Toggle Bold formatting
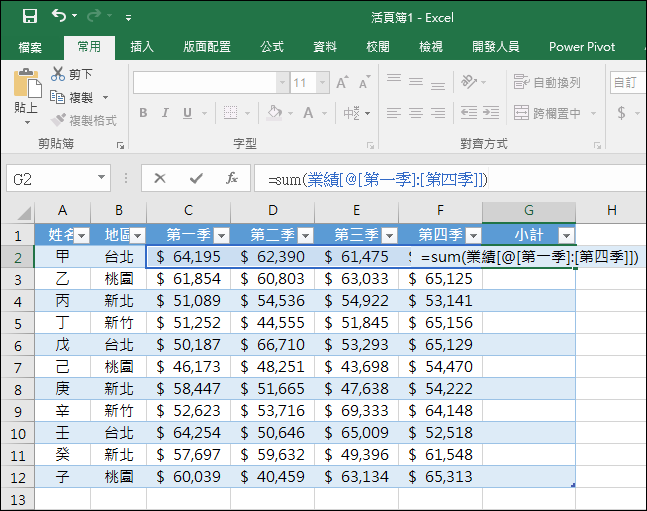The width and height of the screenshot is (647, 511). coord(143,113)
